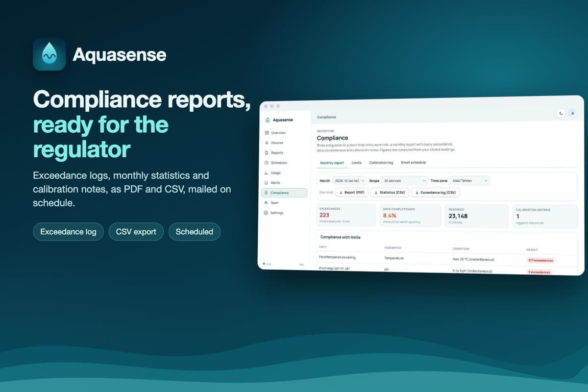Click the Aquasense brand name beside the large logo
588x392 pixels.
(x=120, y=55)
